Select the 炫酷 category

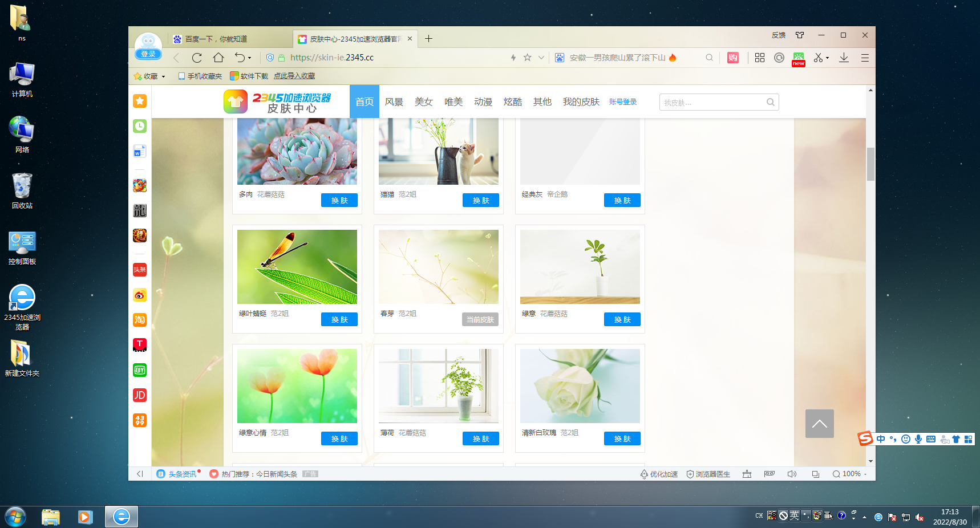[x=513, y=101]
